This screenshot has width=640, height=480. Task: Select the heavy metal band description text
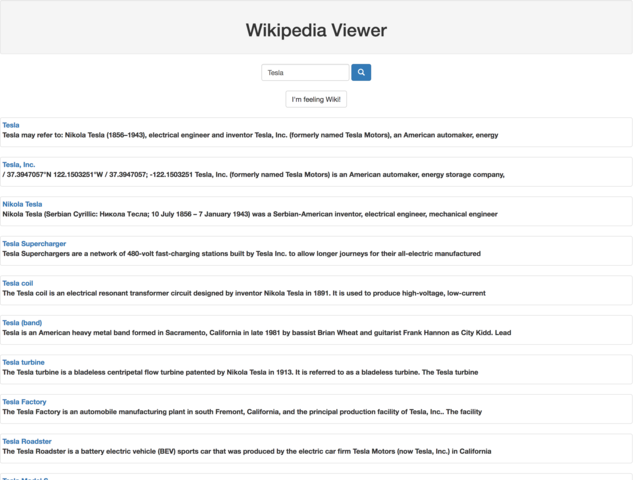[x=256, y=333]
